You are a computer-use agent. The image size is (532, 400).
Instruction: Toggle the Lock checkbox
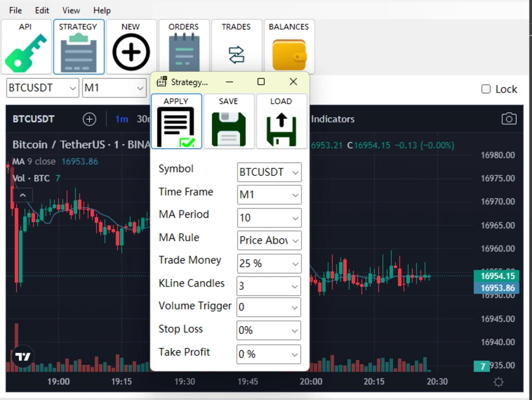pos(486,89)
